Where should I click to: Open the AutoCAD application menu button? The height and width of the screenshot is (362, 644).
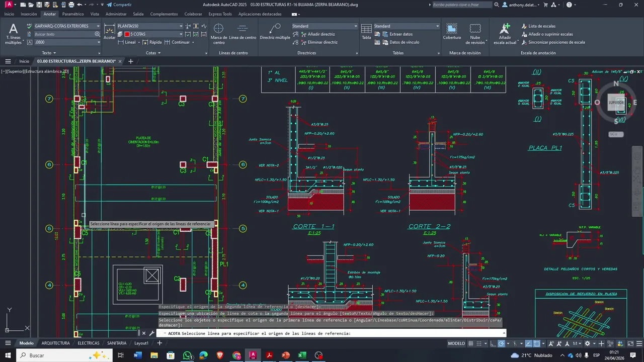[x=9, y=5]
